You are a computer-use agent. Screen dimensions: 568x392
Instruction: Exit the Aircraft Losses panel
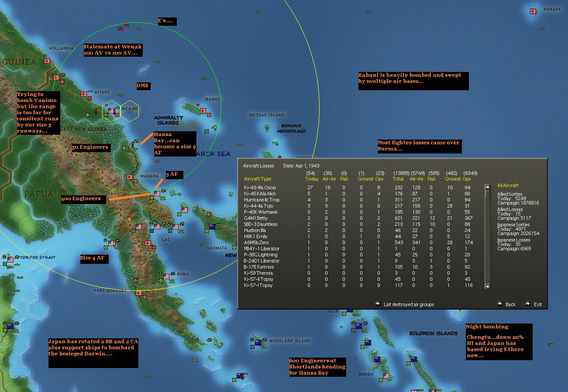click(534, 304)
